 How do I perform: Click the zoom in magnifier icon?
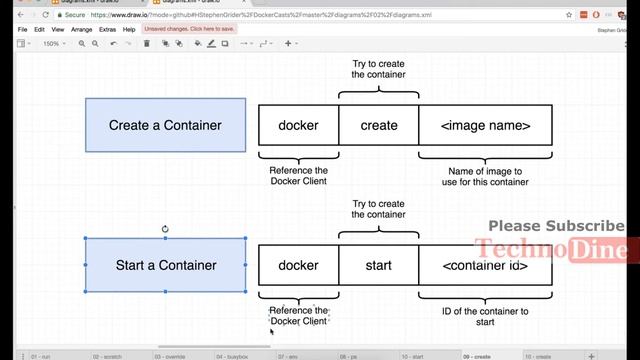(x=82, y=43)
